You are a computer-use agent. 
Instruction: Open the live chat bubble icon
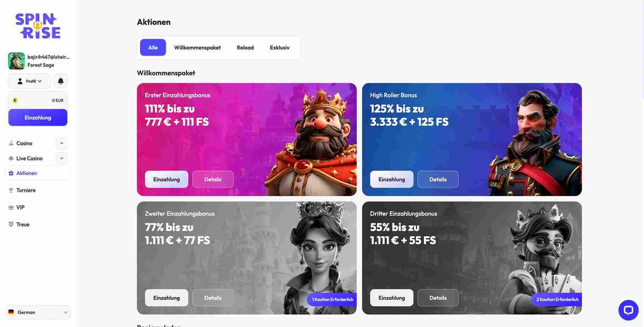(x=628, y=310)
